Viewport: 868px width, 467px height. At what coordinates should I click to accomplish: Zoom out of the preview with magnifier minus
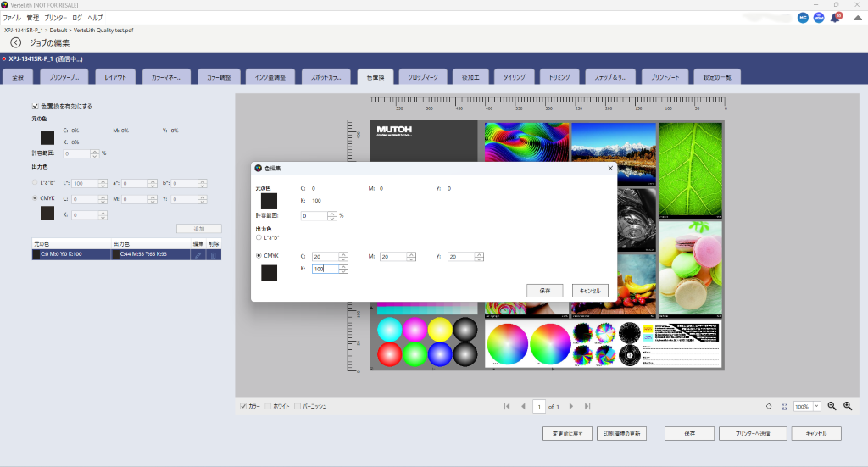click(832, 406)
